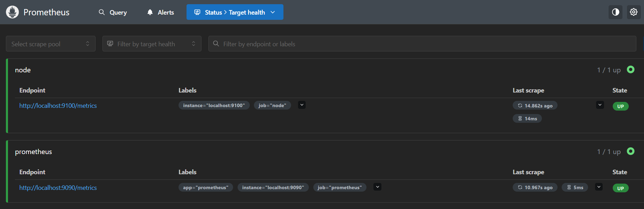This screenshot has height=209, width=644.
Task: Click the Prometheus title text
Action: (x=47, y=12)
